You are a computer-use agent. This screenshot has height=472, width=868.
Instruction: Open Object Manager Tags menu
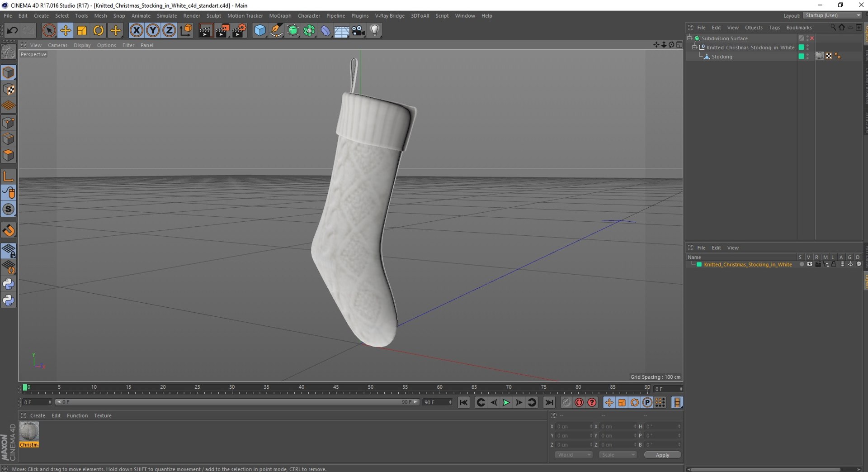774,28
